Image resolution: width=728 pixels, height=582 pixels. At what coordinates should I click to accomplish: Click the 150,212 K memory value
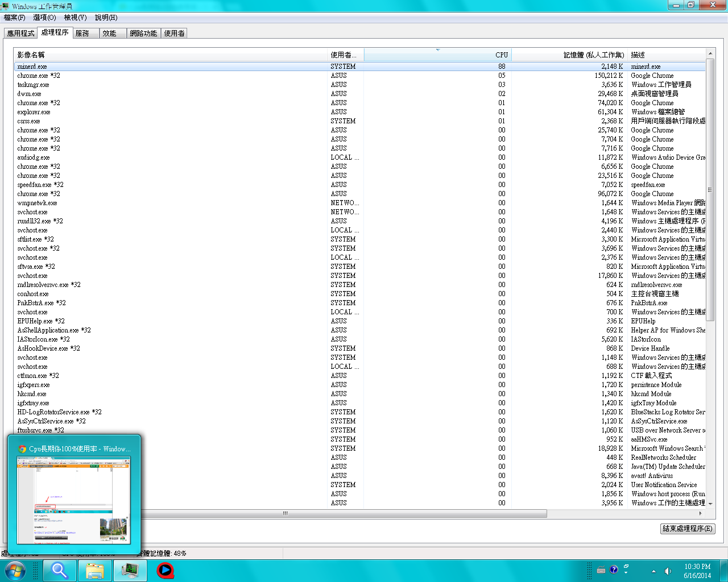click(x=609, y=76)
